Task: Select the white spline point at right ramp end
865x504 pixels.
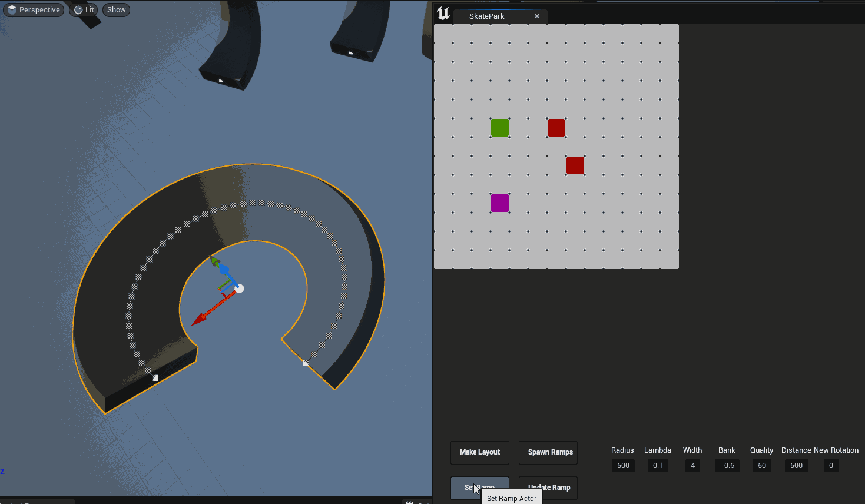Action: [306, 363]
